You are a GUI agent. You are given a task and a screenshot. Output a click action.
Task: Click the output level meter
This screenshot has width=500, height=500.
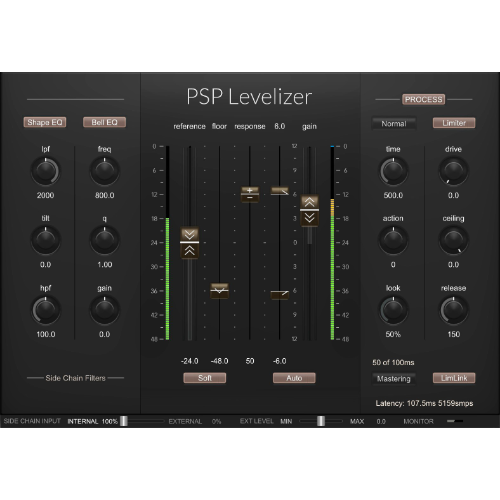tap(332, 243)
